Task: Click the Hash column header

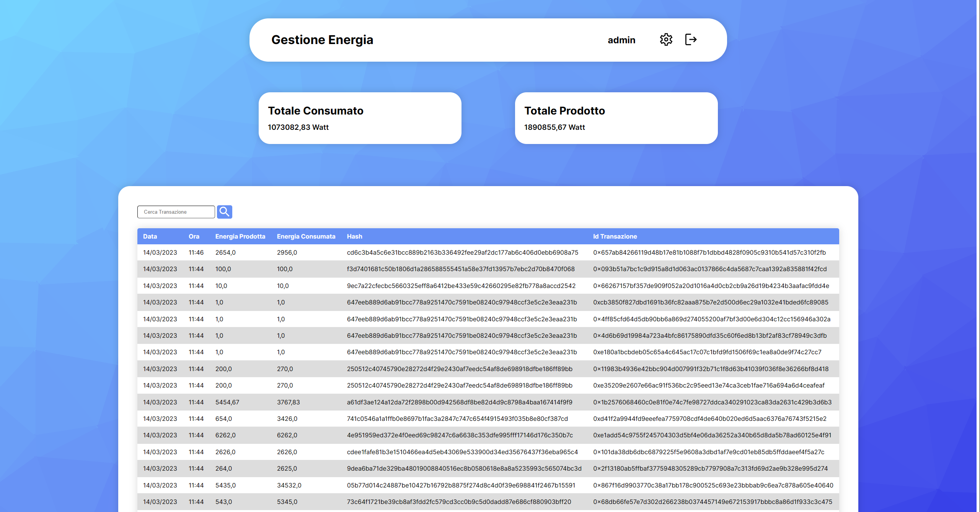Action: (x=354, y=236)
